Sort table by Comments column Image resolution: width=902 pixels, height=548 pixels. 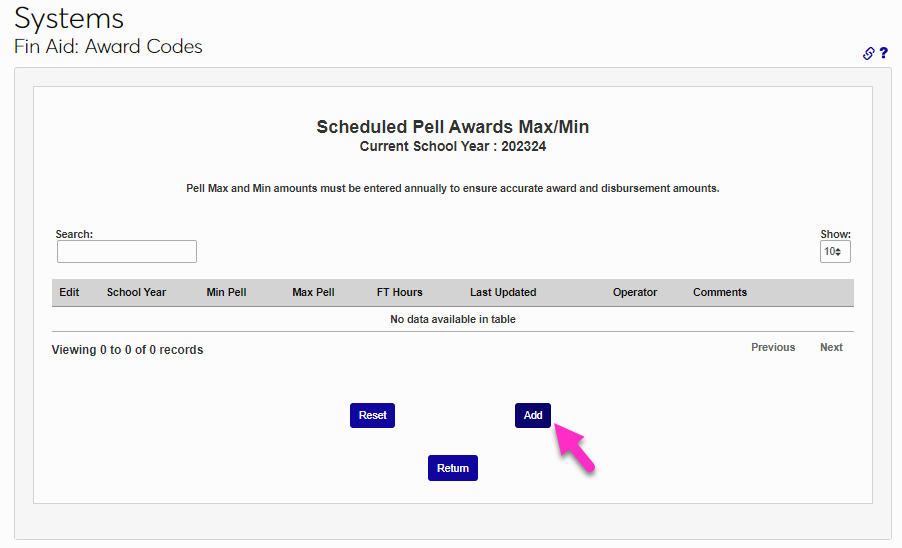coord(720,292)
